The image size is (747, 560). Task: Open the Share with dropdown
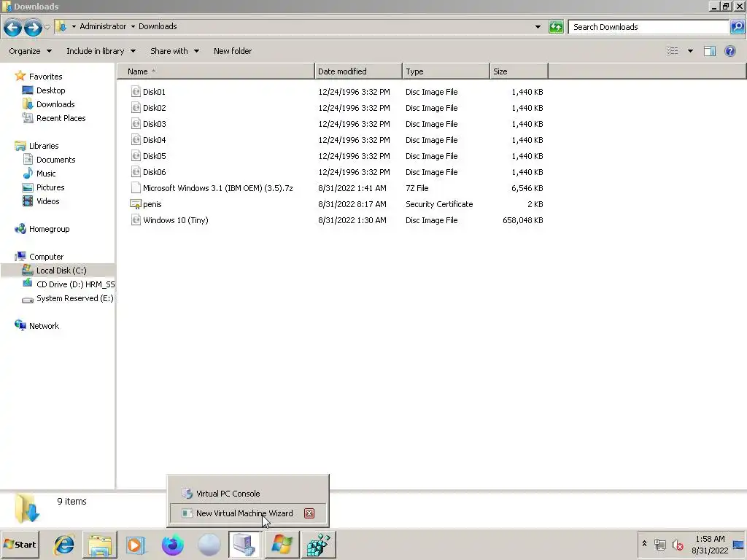pos(175,51)
